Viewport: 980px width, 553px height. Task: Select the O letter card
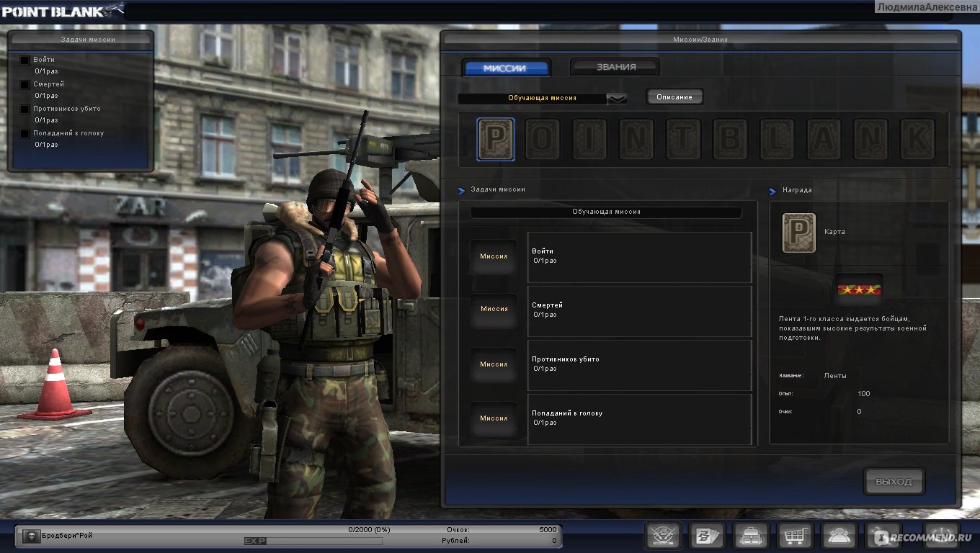pos(543,139)
